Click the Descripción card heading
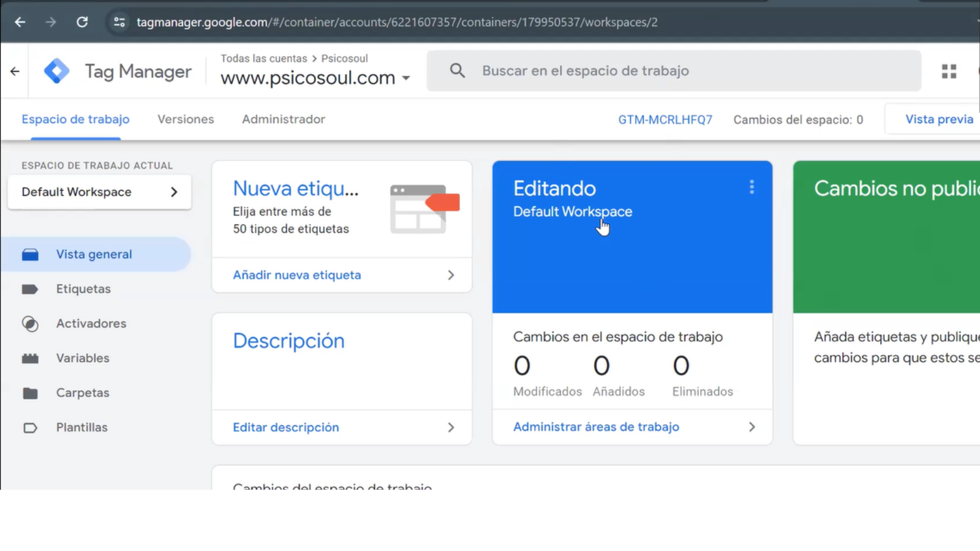Viewport: 980px width, 551px height. pyautogui.click(x=288, y=341)
